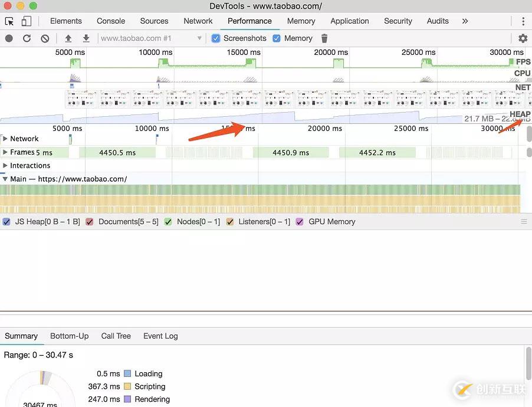Viewport: 532px width, 407px height.
Task: Toggle the Memory checkbox
Action: [x=277, y=38]
